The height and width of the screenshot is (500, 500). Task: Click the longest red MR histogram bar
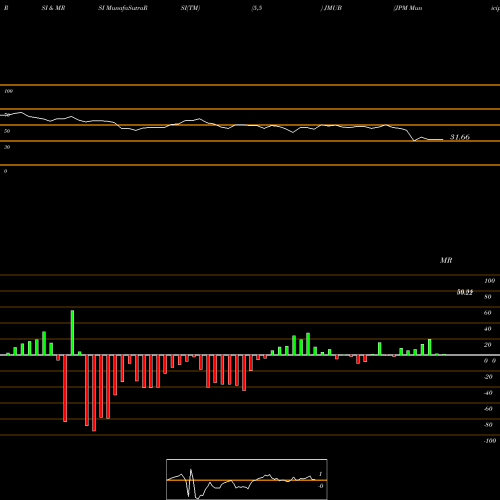[94, 393]
